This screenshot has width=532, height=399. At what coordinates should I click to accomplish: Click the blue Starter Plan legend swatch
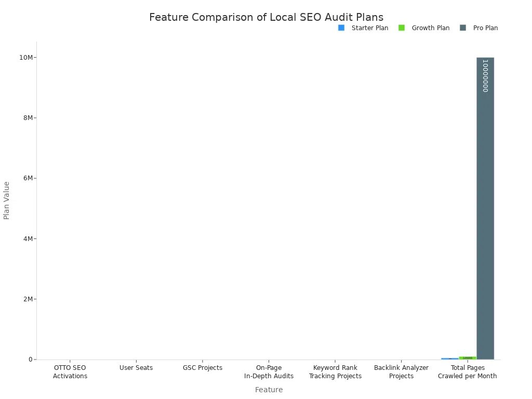point(341,28)
